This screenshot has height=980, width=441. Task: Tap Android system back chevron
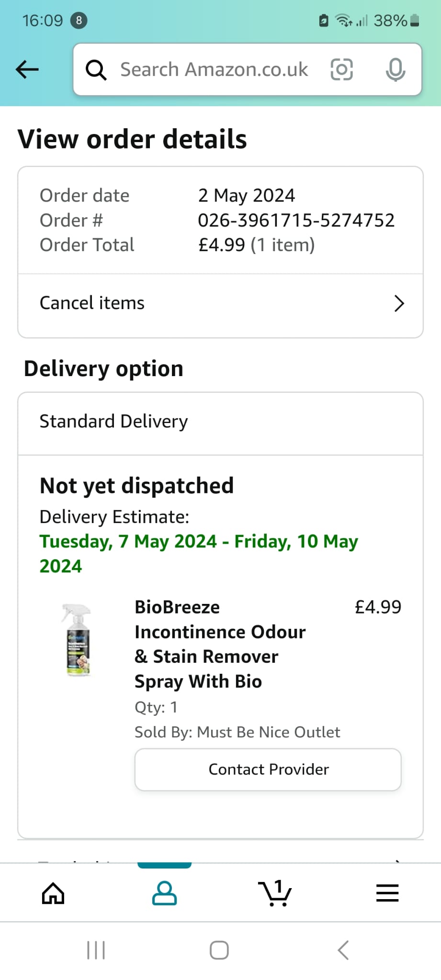coord(343,950)
